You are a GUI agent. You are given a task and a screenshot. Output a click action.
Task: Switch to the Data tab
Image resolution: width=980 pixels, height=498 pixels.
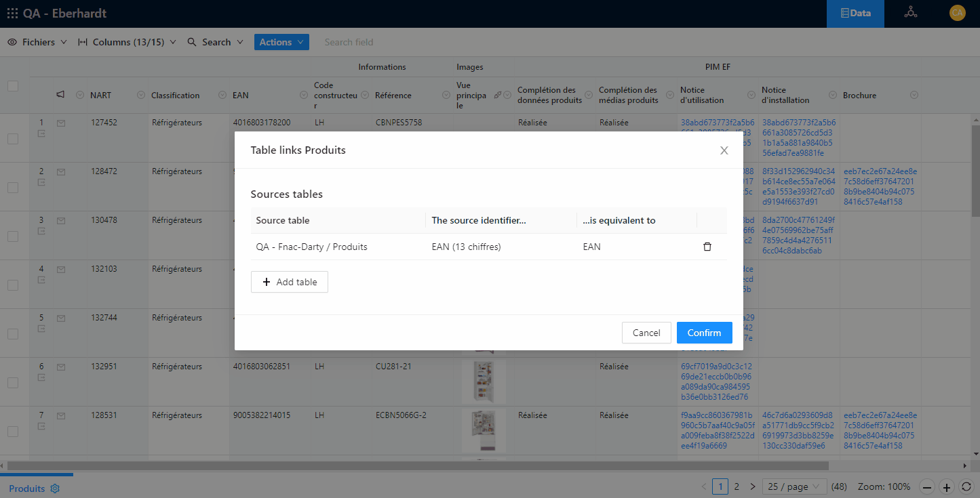(855, 14)
